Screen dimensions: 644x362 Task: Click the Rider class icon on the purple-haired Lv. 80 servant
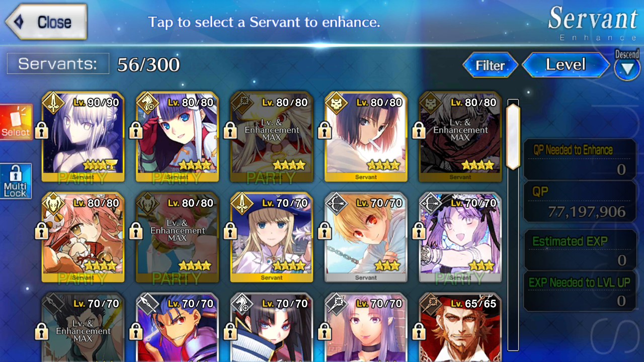(146, 102)
